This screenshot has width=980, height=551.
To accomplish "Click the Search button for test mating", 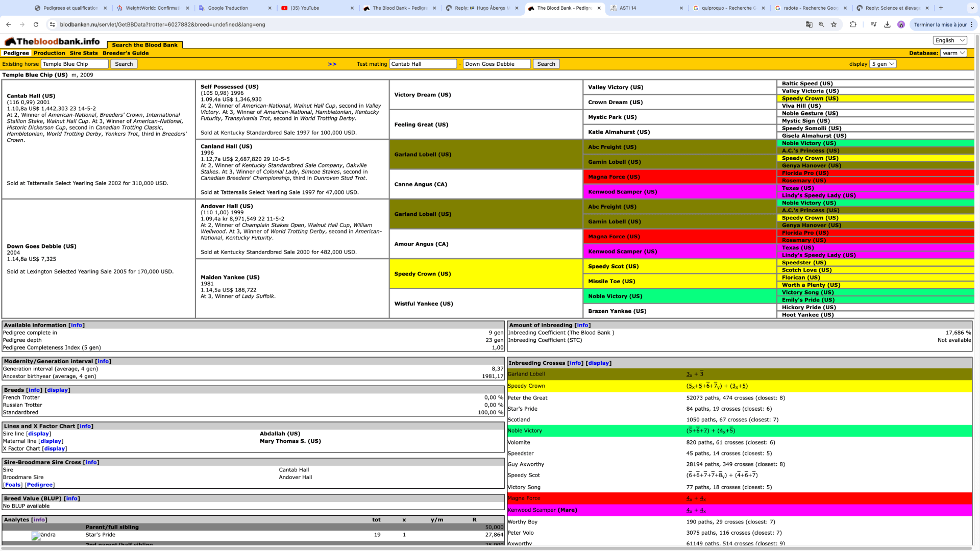I will pos(547,64).
